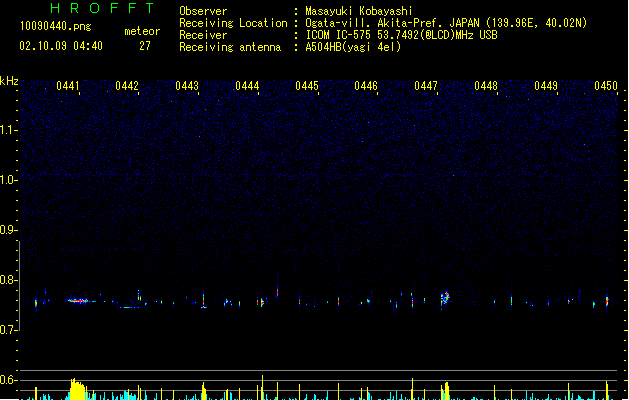Click the bright echo cluster after 0447
This screenshot has height=400, width=629.
coord(445,298)
